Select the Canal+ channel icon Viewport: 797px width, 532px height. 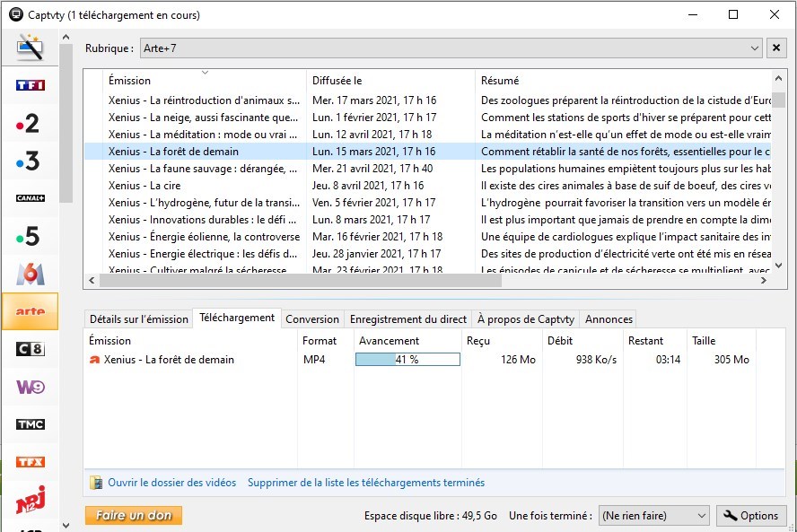tap(30, 198)
